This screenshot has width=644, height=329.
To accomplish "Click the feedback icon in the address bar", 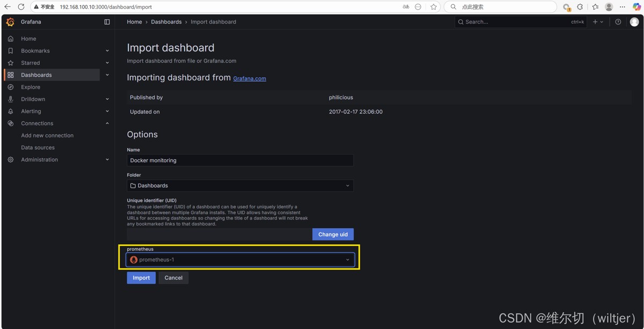I will pyautogui.click(x=418, y=7).
